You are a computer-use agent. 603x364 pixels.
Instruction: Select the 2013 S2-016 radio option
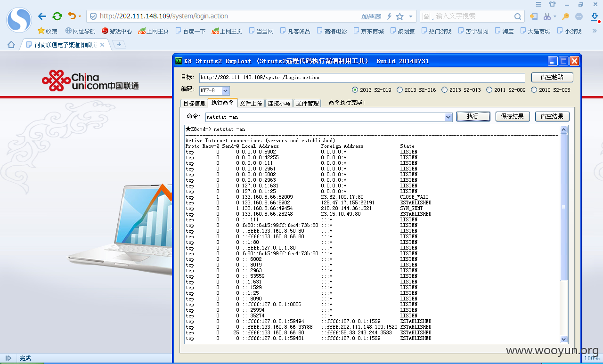point(416,90)
